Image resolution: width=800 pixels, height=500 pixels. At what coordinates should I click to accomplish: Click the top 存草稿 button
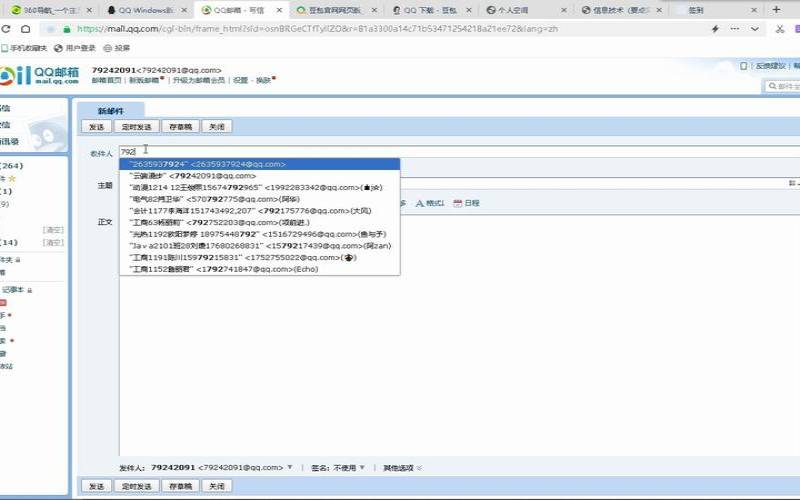180,127
